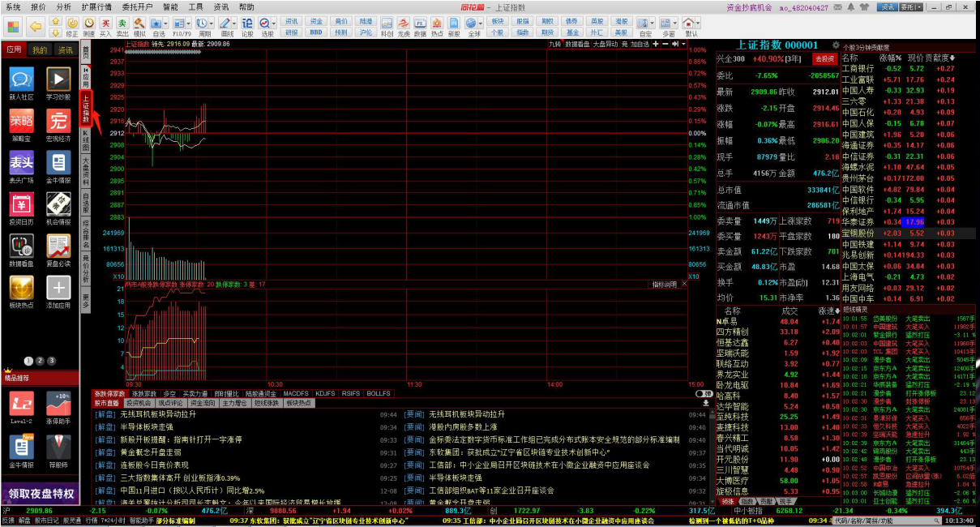980x527 pixels.
Task: Click the 领取夜盘特权 banner
Action: [41, 494]
